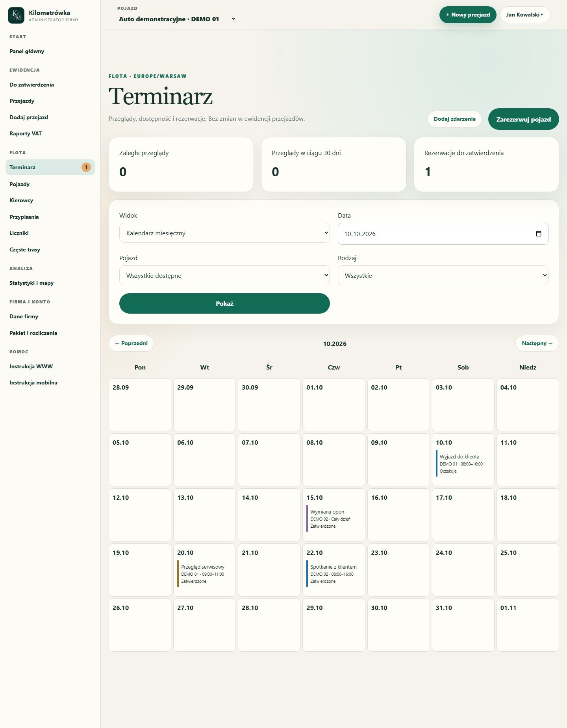Screen dimensions: 567x728
Task: Click the Data input field
Action: [x=443, y=234]
